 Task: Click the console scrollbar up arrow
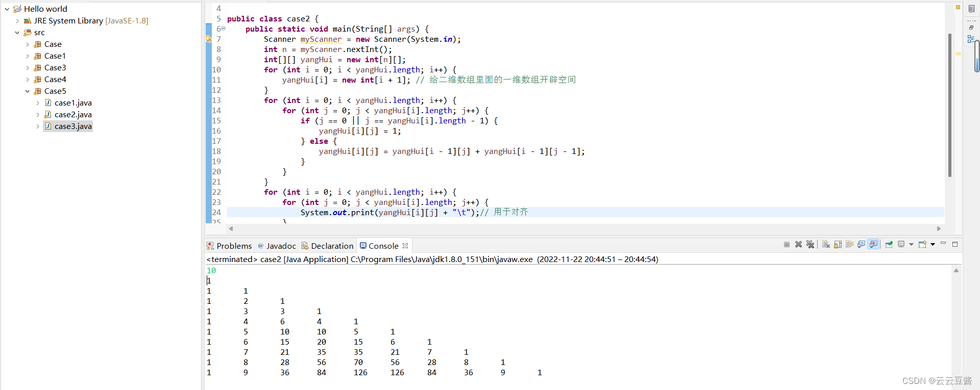[x=956, y=270]
